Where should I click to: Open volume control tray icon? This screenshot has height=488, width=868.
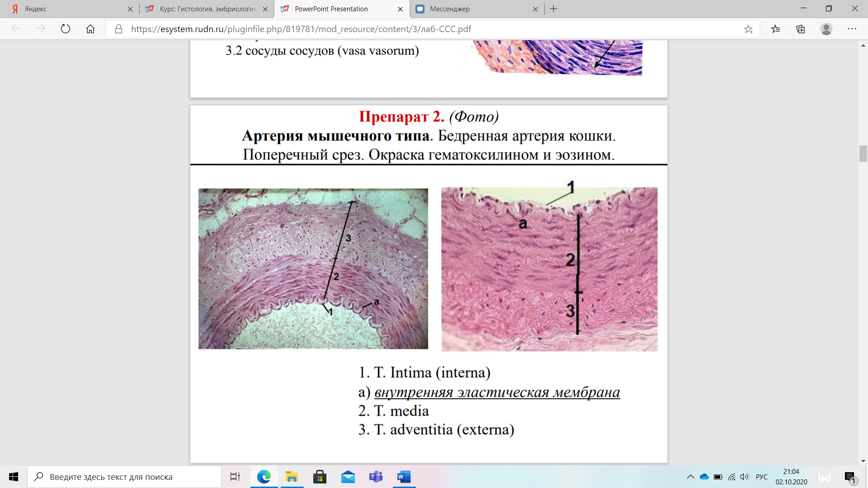pyautogui.click(x=745, y=477)
